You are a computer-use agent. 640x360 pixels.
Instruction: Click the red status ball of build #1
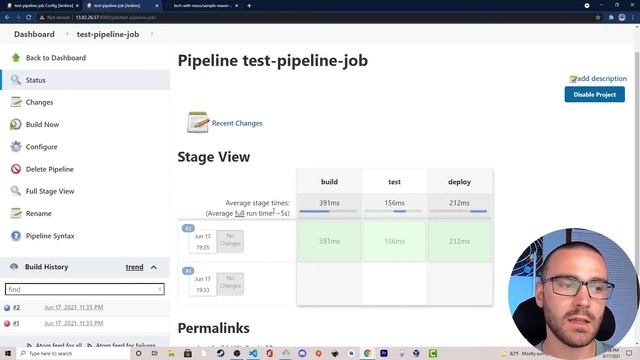(7, 324)
